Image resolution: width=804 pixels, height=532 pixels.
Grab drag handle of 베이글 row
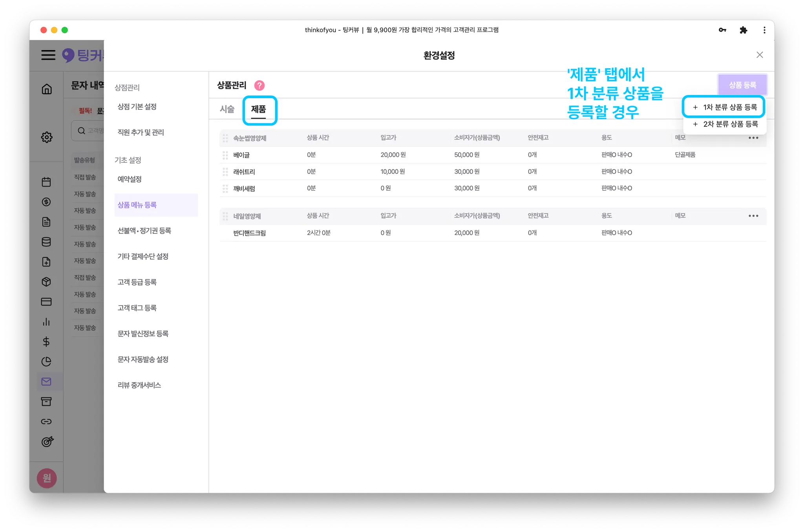(225, 155)
